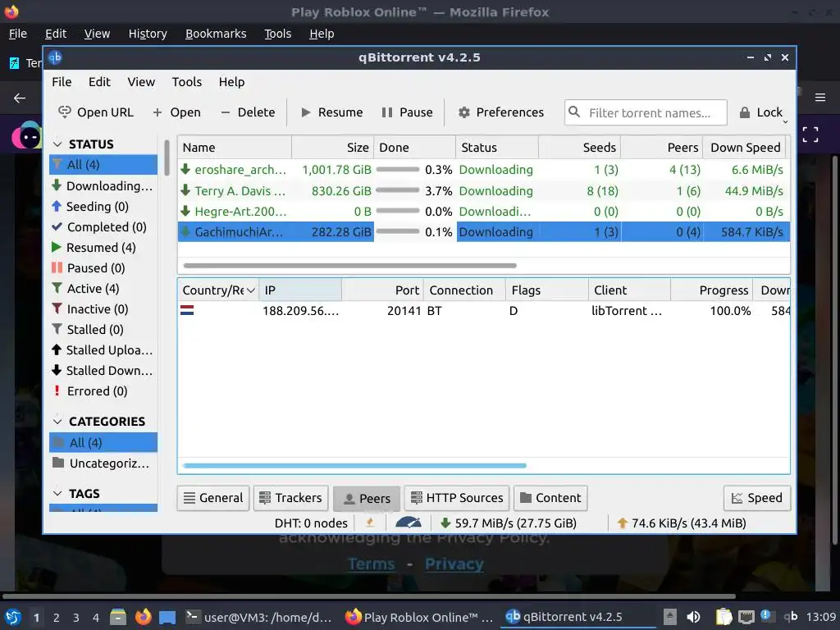Viewport: 840px width, 630px height.
Task: Click the search magnifier icon in filter
Action: [x=574, y=112]
